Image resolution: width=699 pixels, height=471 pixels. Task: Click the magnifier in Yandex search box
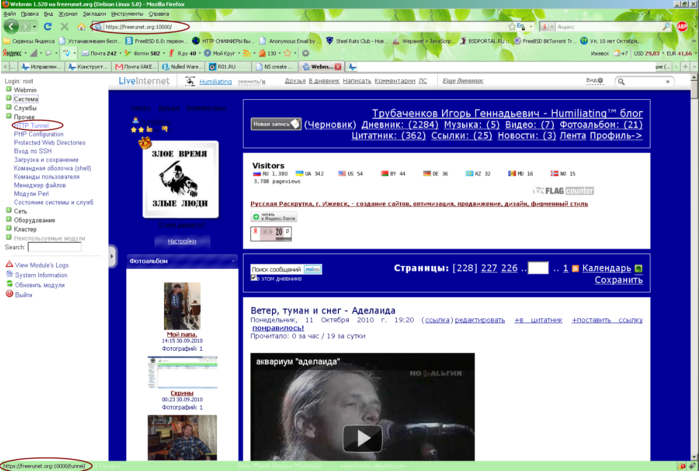coord(666,27)
